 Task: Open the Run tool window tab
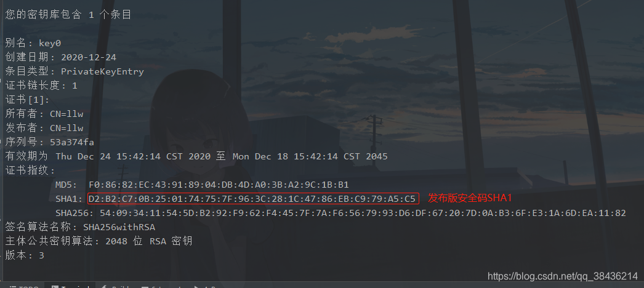coord(206,287)
